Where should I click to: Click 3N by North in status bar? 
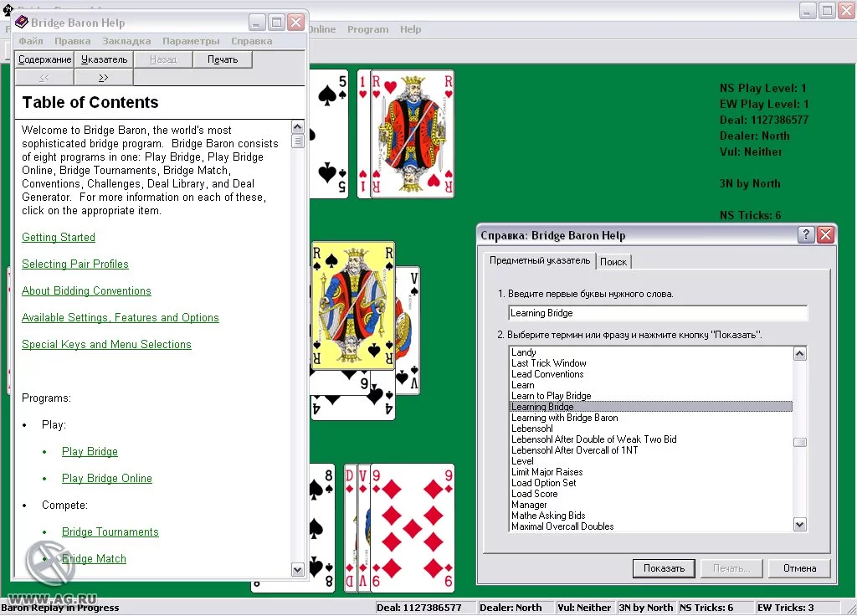(646, 608)
